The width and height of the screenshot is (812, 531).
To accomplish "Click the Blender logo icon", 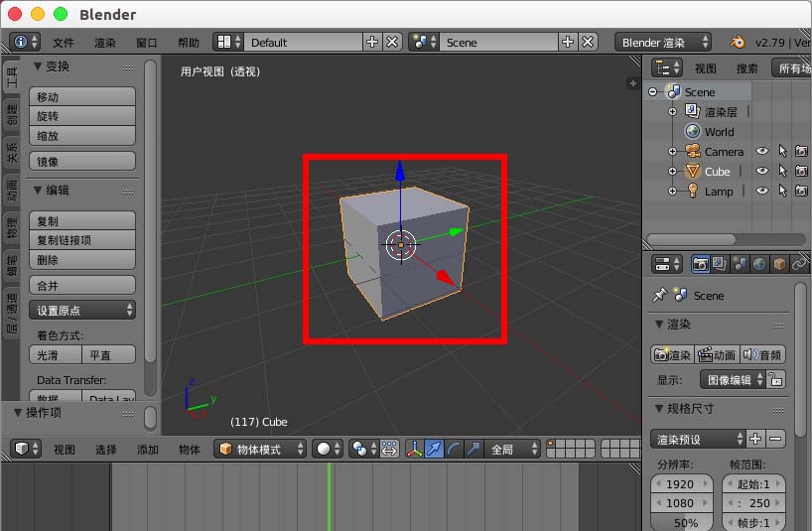I will pos(737,42).
